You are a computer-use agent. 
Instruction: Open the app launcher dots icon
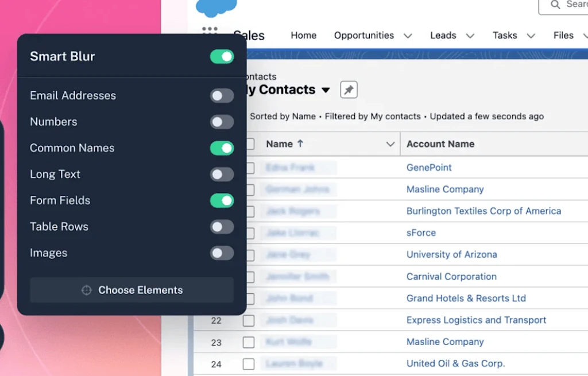pos(210,30)
